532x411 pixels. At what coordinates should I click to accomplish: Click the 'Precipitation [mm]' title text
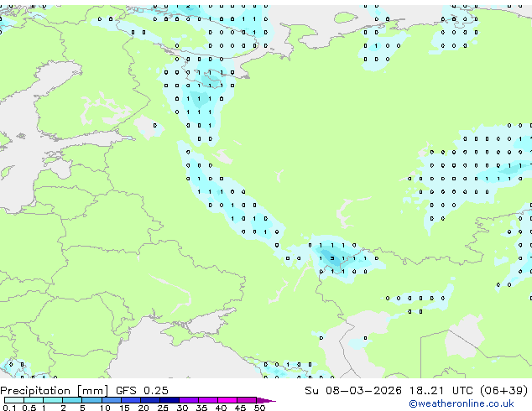click(54, 391)
